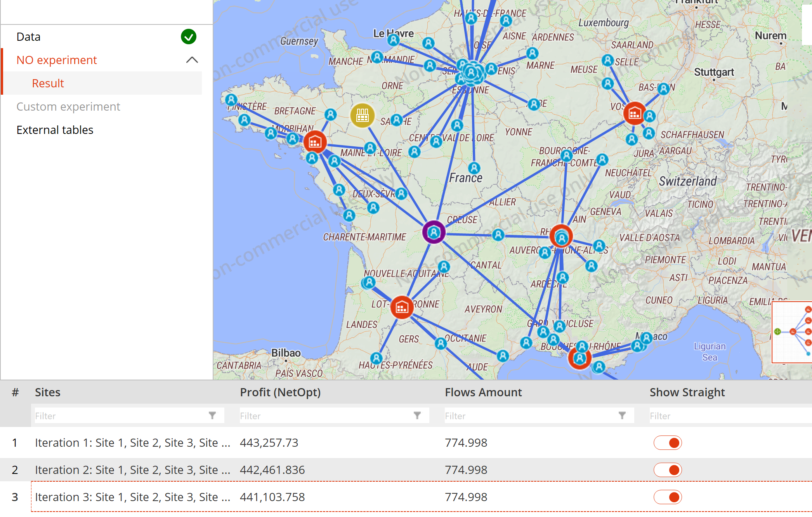Open the Flows Amount filter dropdown funnel
This screenshot has height=517, width=812.
click(622, 416)
